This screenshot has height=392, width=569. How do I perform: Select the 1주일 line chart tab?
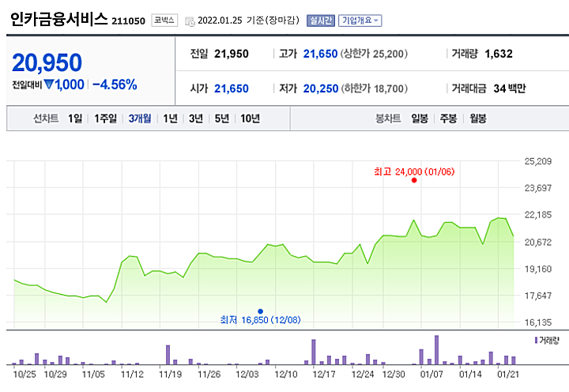click(x=106, y=119)
